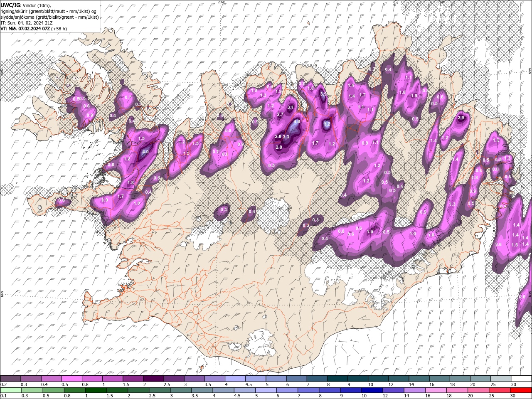Click the 'UWC/IG: Vindur (10m),' header text
The width and height of the screenshot is (532, 399).
click(26, 5)
